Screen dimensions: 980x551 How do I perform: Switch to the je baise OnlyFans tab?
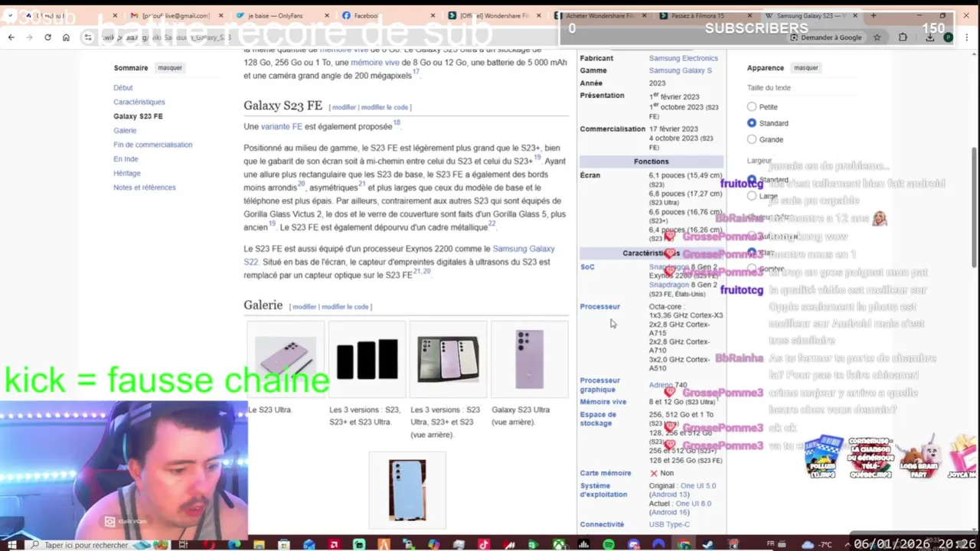tap(280, 15)
